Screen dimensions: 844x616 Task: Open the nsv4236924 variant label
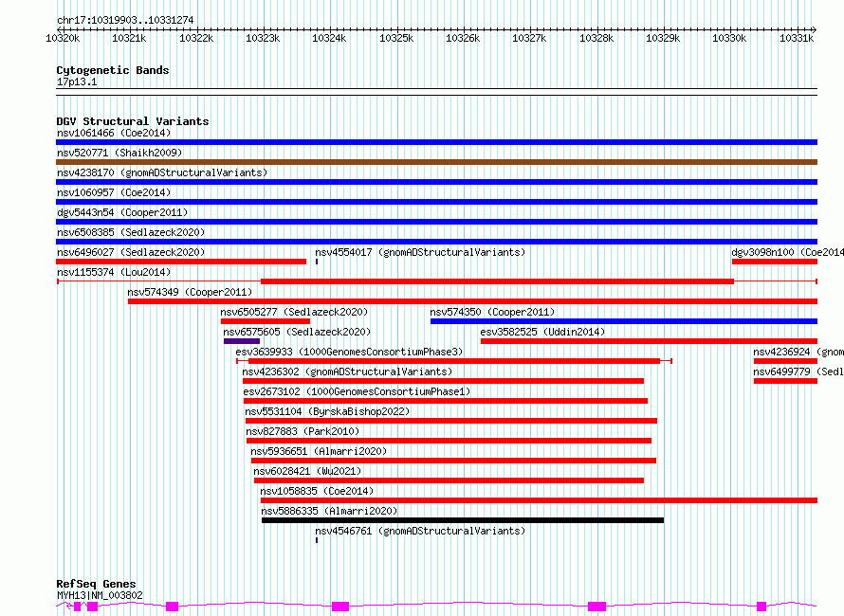click(798, 352)
